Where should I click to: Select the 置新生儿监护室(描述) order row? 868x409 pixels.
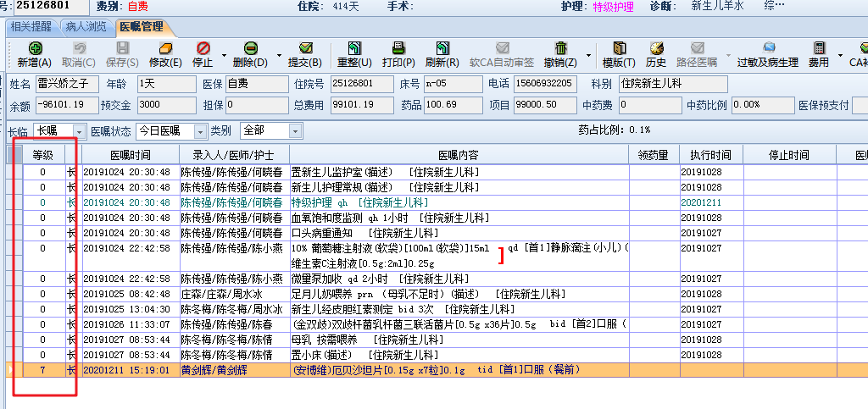[437, 172]
